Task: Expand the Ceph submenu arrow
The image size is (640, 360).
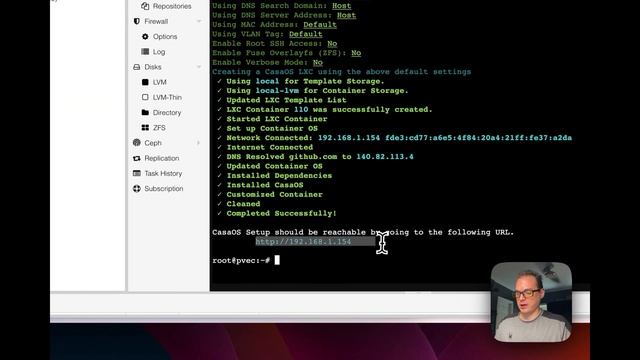Action: click(199, 143)
